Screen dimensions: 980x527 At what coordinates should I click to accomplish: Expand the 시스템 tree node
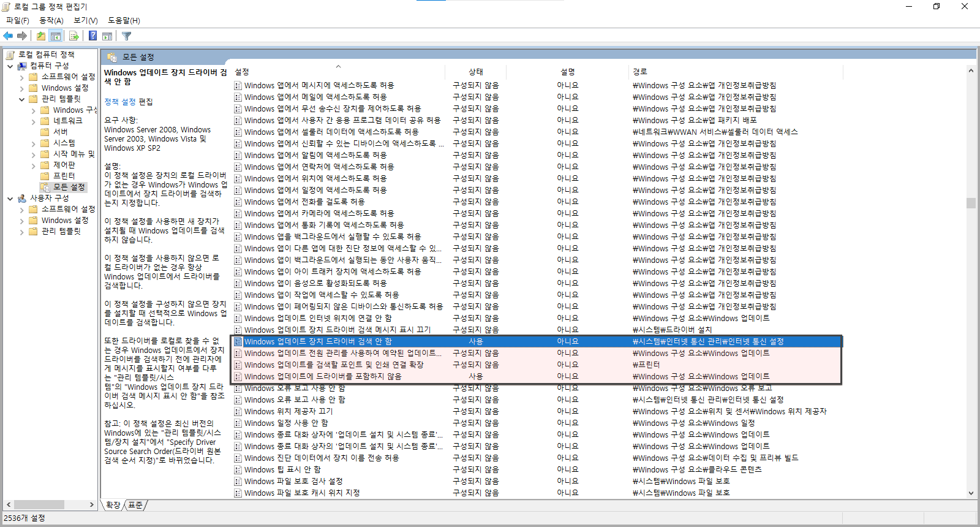[x=34, y=143]
